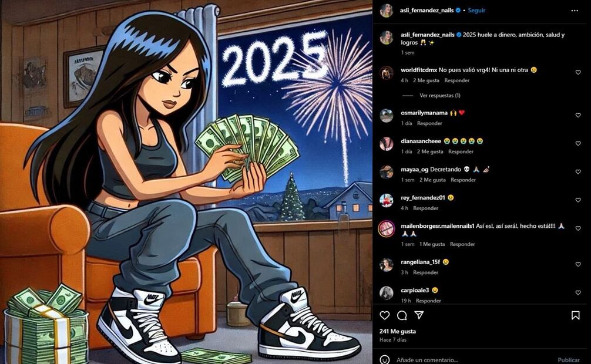See who liked osmarilymanama... open osmarilymanama avatar
This screenshot has height=364, width=591.
tap(387, 116)
